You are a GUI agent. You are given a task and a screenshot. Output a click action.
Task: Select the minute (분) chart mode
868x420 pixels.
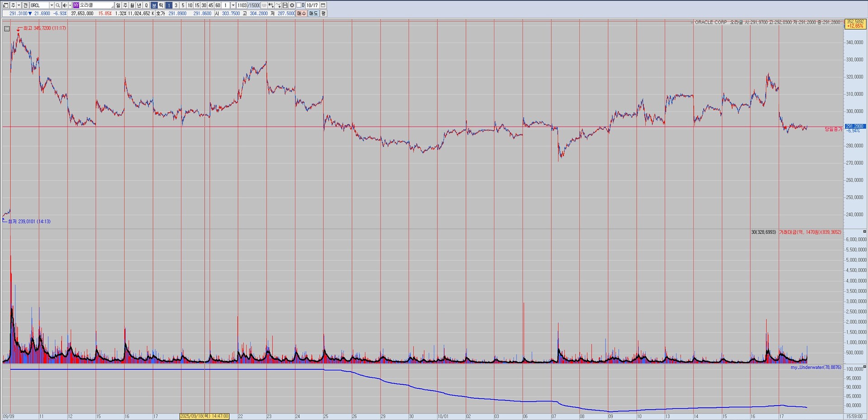click(x=154, y=5)
